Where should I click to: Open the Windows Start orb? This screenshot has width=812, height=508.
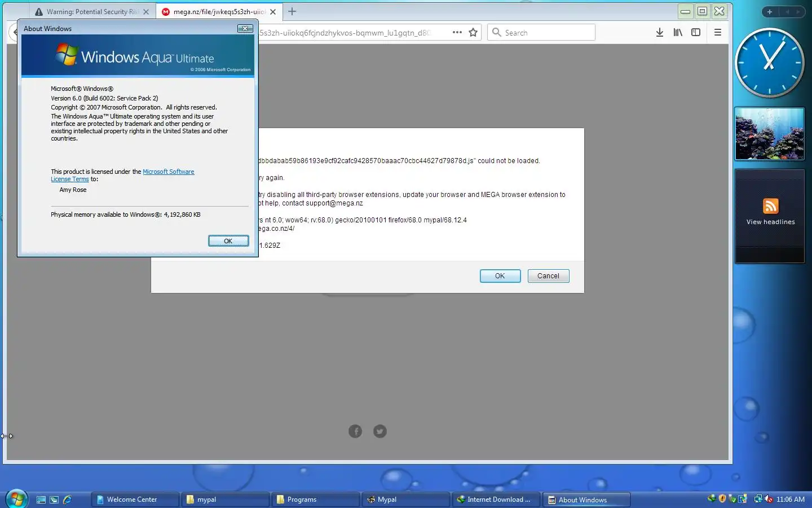(x=16, y=499)
